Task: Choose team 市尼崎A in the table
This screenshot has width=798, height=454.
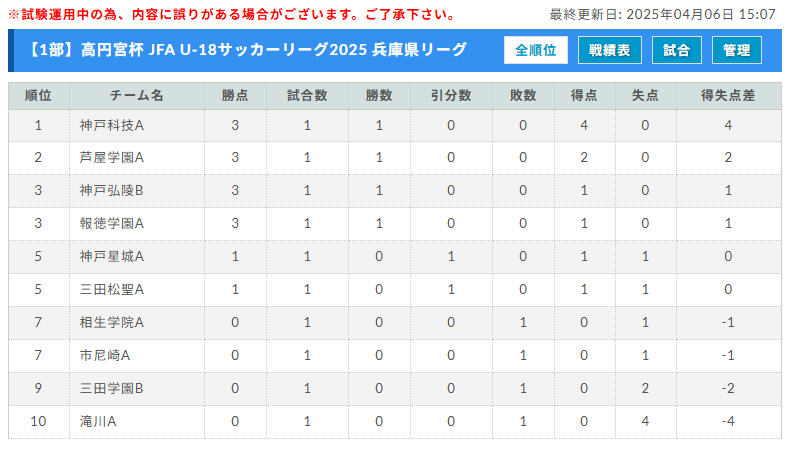Action: click(x=105, y=355)
